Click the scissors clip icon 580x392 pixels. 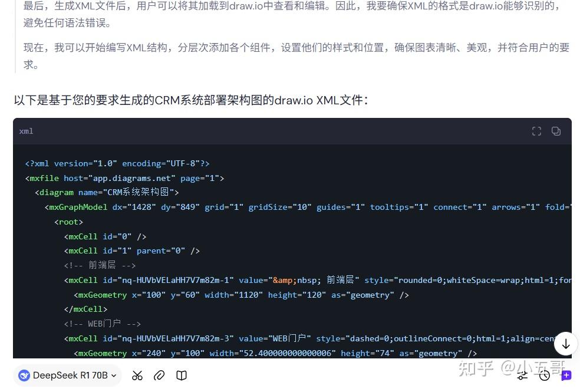(x=137, y=375)
